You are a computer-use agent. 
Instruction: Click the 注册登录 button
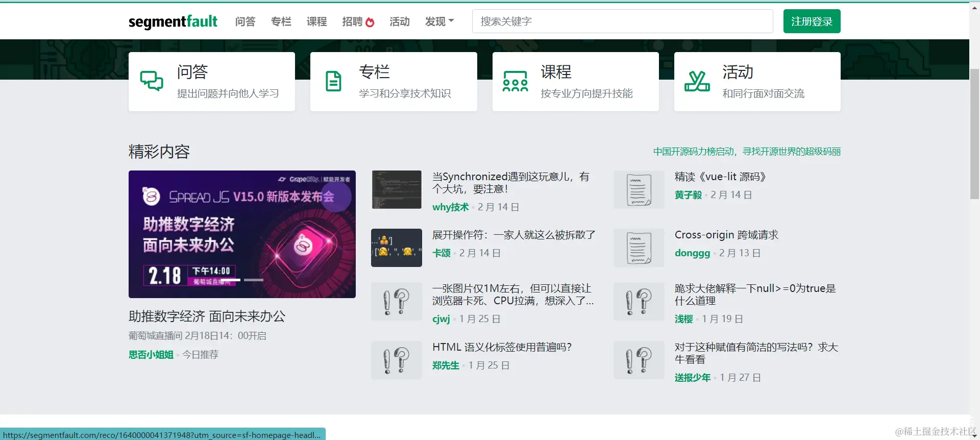tap(812, 21)
